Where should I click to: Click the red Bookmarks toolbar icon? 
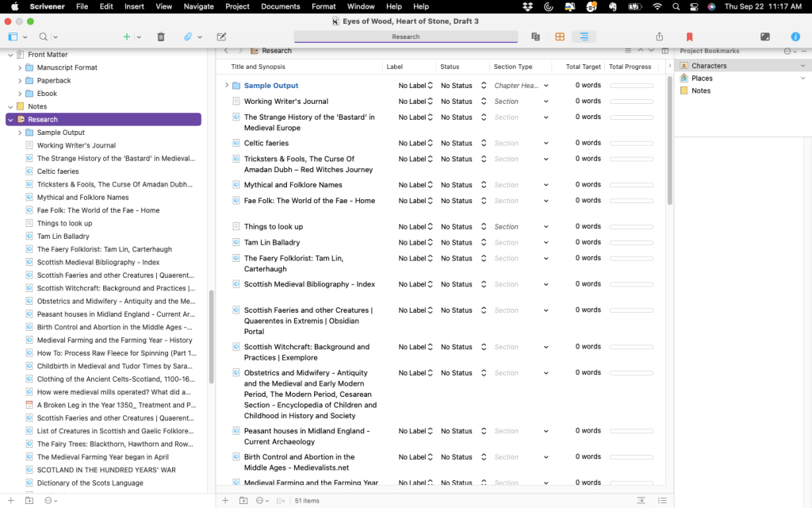(689, 37)
